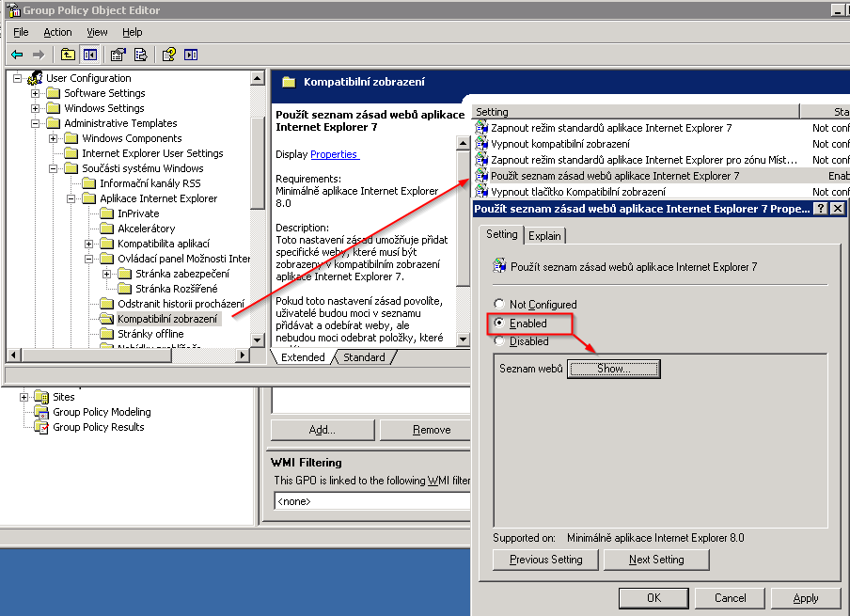Click the Group Policy Modeling icon
The height and width of the screenshot is (616, 850).
pyautogui.click(x=41, y=412)
